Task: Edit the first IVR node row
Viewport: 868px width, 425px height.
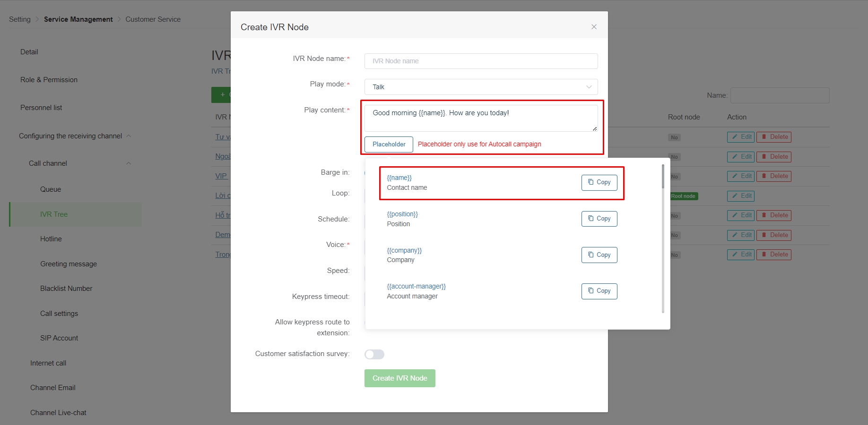Action: click(x=740, y=137)
